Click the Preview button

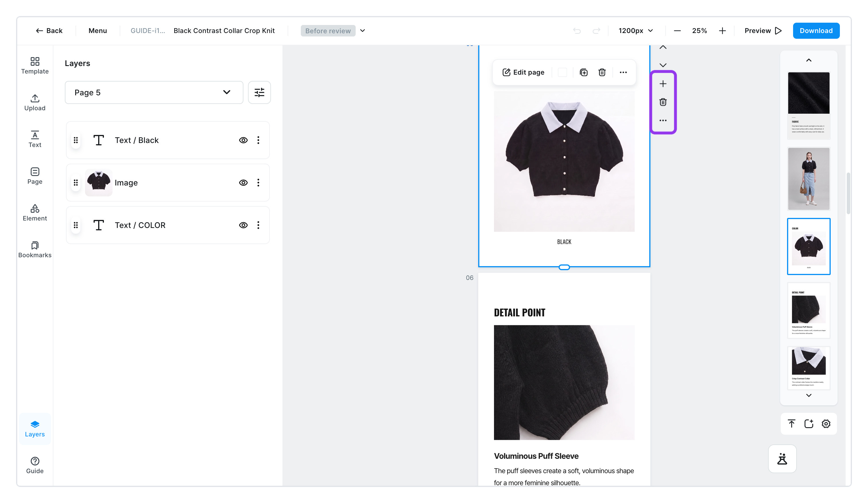pyautogui.click(x=763, y=31)
